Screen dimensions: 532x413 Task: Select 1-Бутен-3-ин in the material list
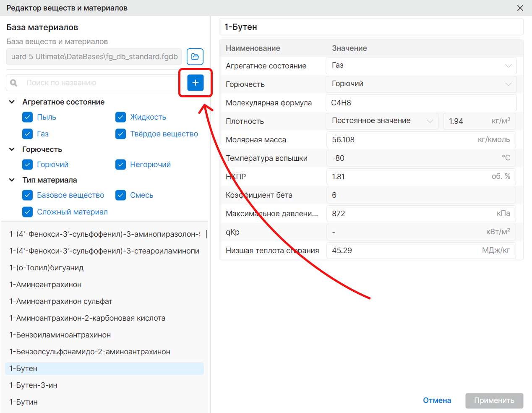point(104,385)
